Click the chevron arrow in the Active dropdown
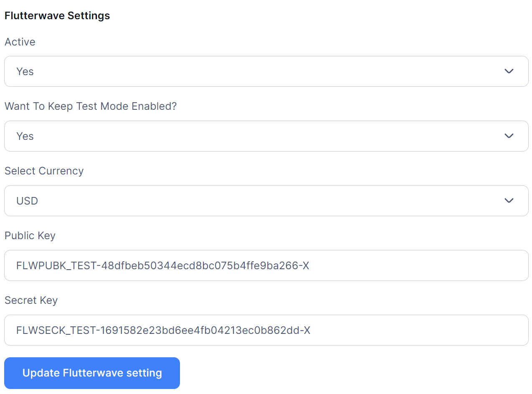This screenshot has height=394, width=532. pyautogui.click(x=509, y=71)
